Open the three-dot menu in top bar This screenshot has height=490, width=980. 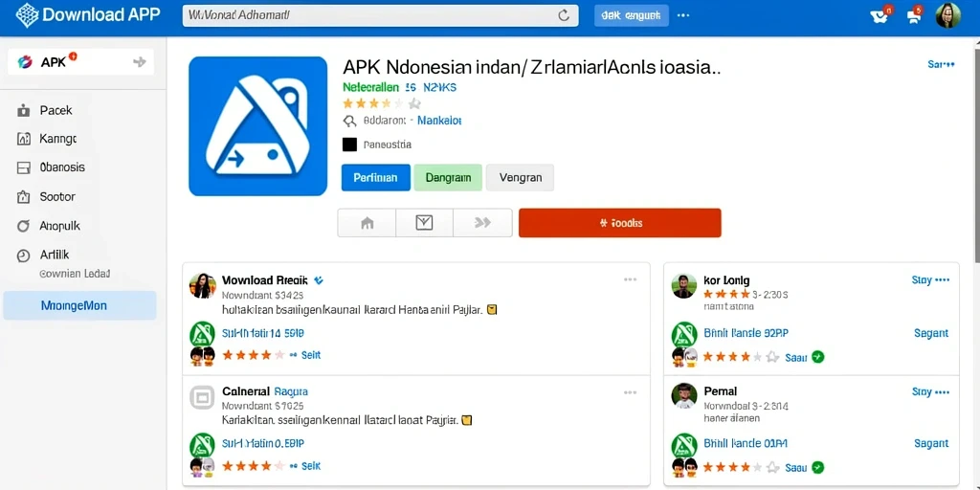[x=683, y=15]
